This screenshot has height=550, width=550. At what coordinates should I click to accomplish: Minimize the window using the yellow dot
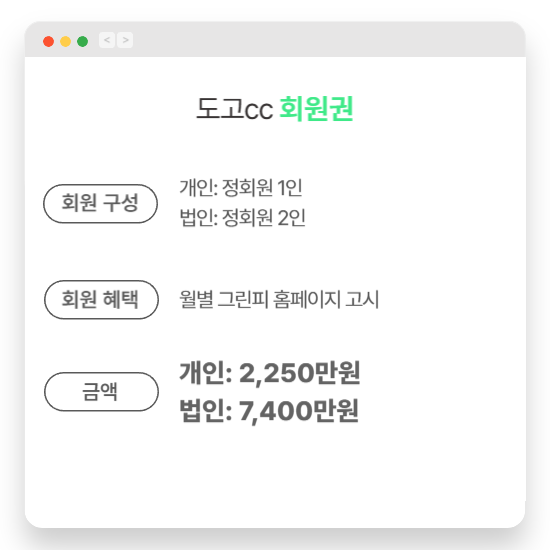click(x=66, y=41)
